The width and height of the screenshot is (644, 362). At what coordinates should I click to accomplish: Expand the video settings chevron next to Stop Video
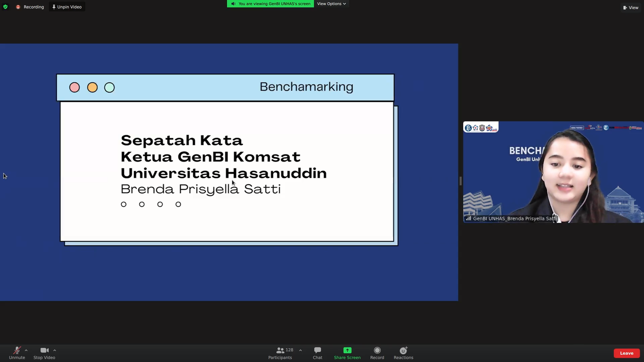click(x=55, y=350)
